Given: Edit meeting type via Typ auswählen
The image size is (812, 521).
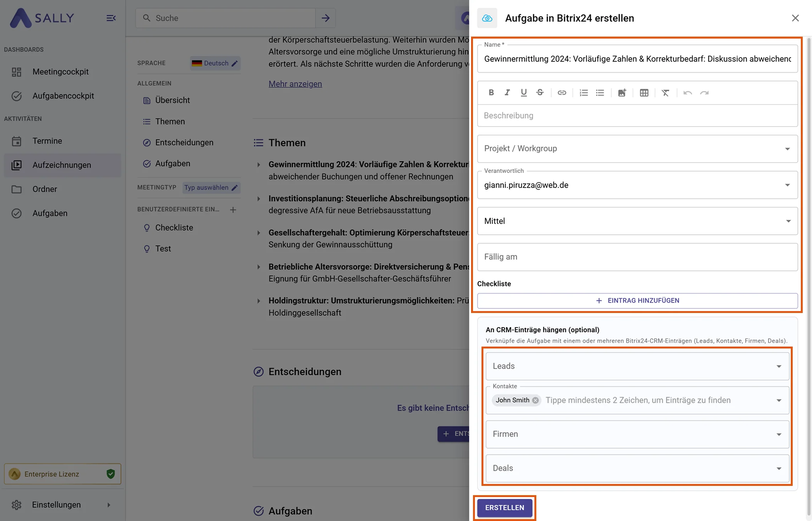Looking at the screenshot, I should (211, 188).
